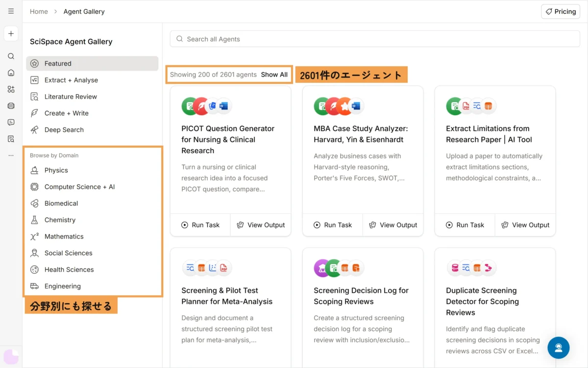Open the blue support chat bubble
Image resolution: width=588 pixels, height=368 pixels.
tap(559, 348)
